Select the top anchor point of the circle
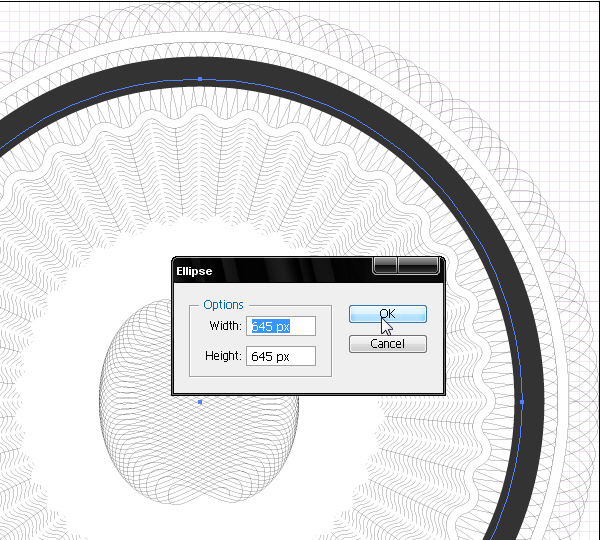This screenshot has height=540, width=600. [x=200, y=79]
